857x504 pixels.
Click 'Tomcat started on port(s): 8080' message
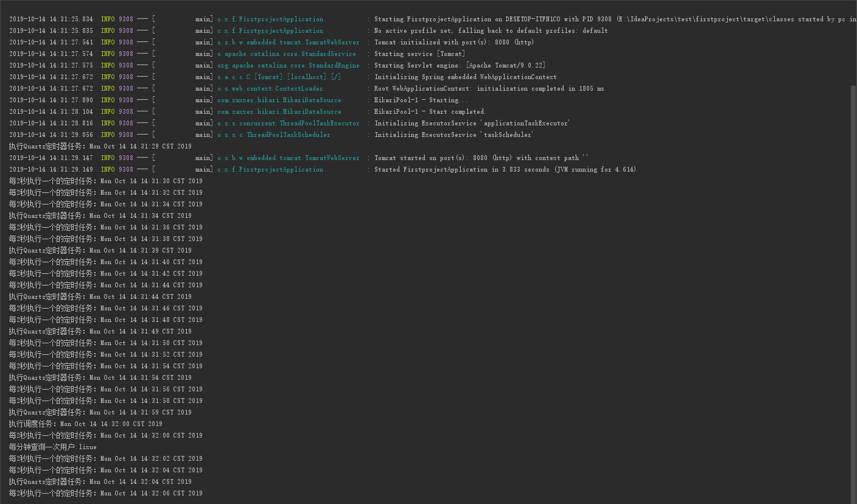click(481, 158)
